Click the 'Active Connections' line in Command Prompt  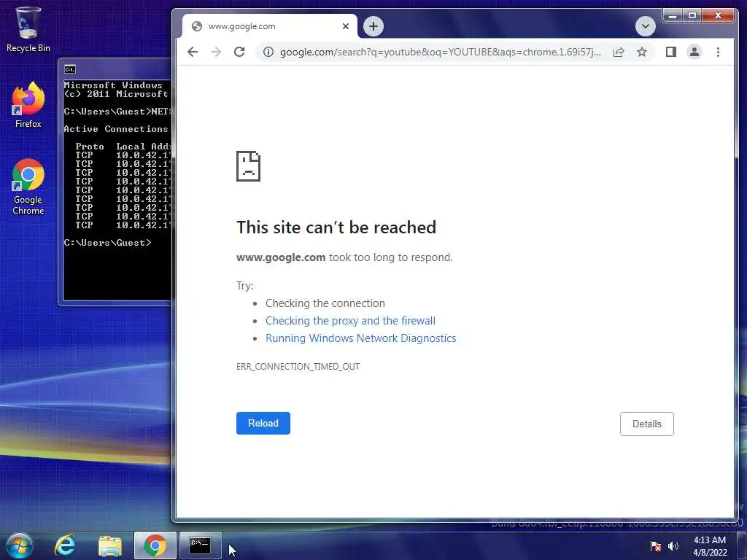click(x=116, y=129)
